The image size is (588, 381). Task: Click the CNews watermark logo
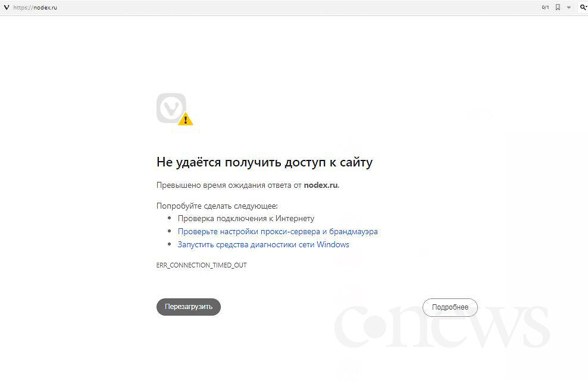[x=441, y=326]
